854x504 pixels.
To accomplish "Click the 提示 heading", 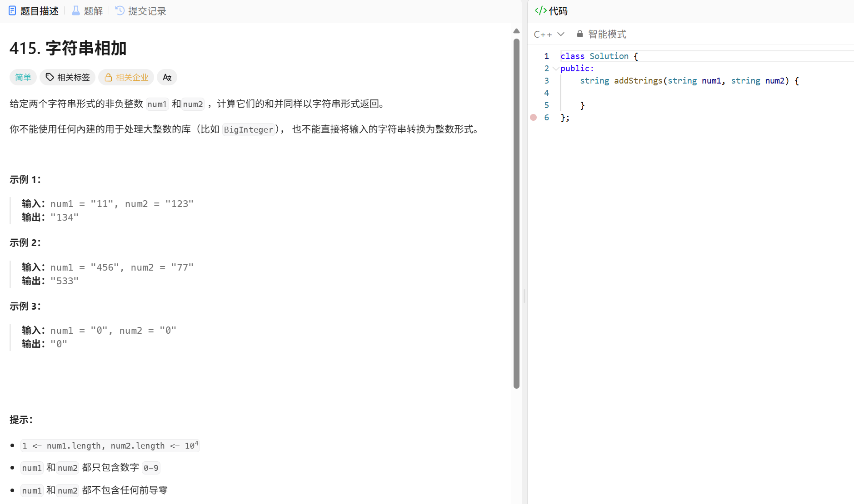I will (21, 420).
